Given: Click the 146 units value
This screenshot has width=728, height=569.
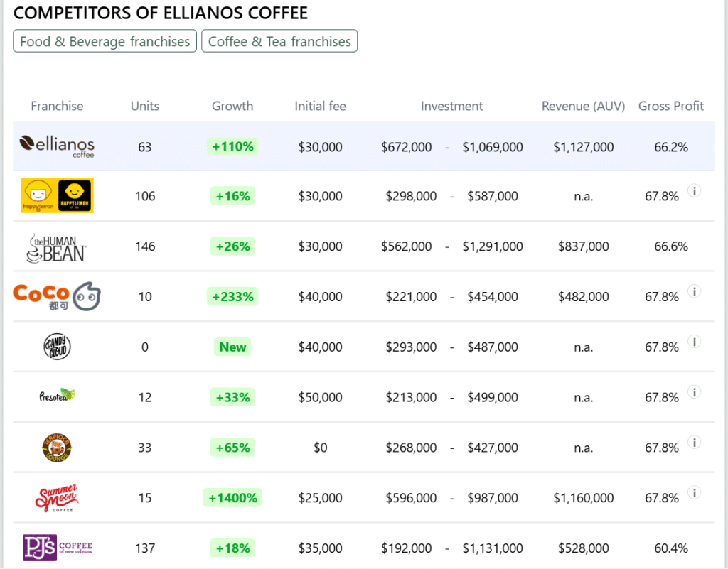Looking at the screenshot, I should (x=145, y=246).
